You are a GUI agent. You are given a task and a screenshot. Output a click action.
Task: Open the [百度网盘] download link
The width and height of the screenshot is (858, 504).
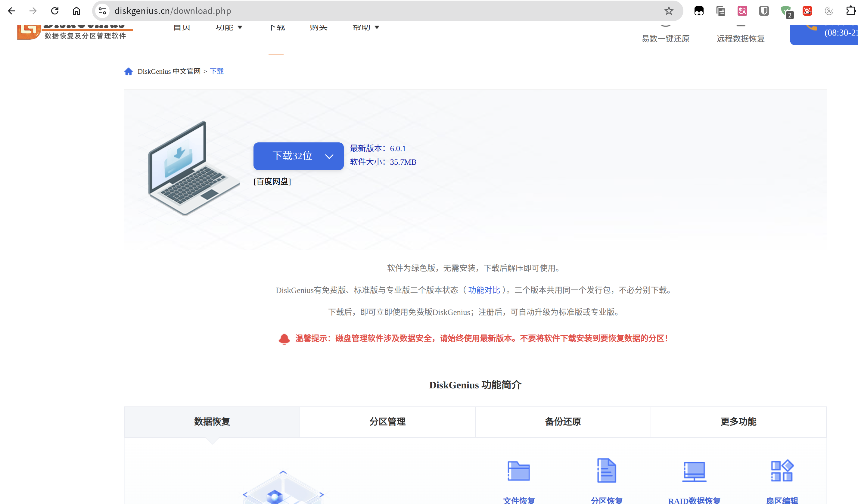[272, 182]
